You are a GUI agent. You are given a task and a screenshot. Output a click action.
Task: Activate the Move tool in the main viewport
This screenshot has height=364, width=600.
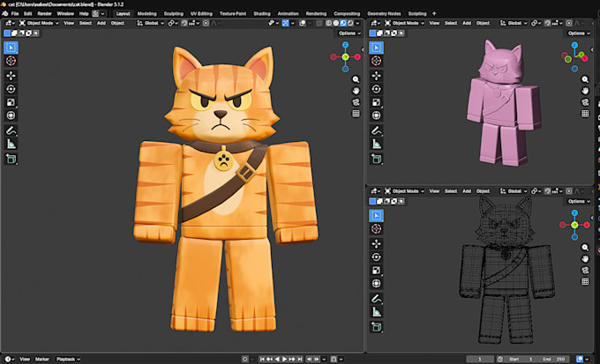11,76
